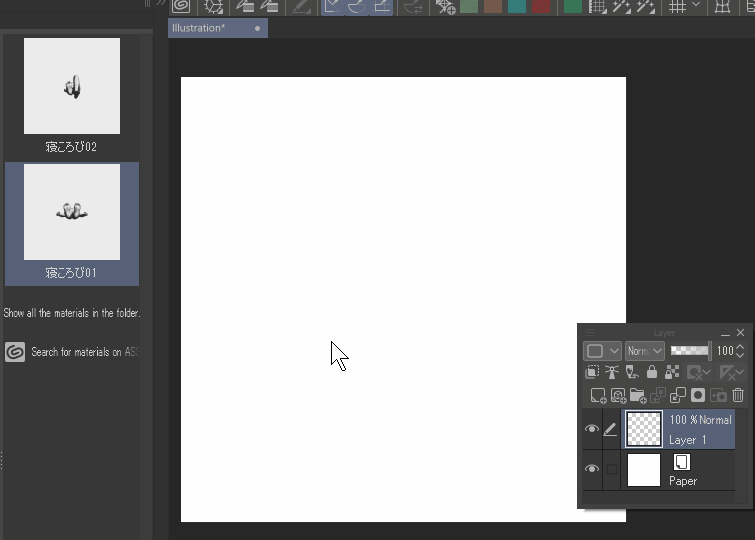Click the layer opacity slider
The image size is (755, 540).
point(690,351)
